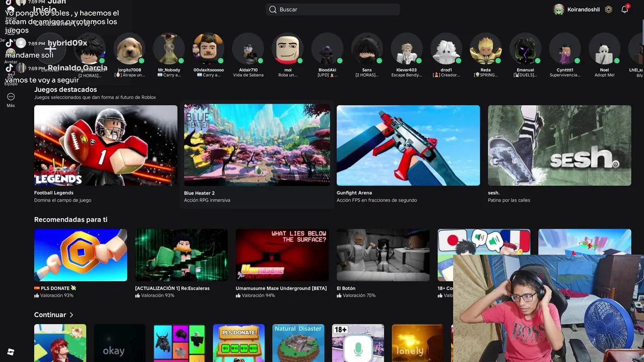
Task: Open the lonely game in Continuar
Action: pos(417,343)
